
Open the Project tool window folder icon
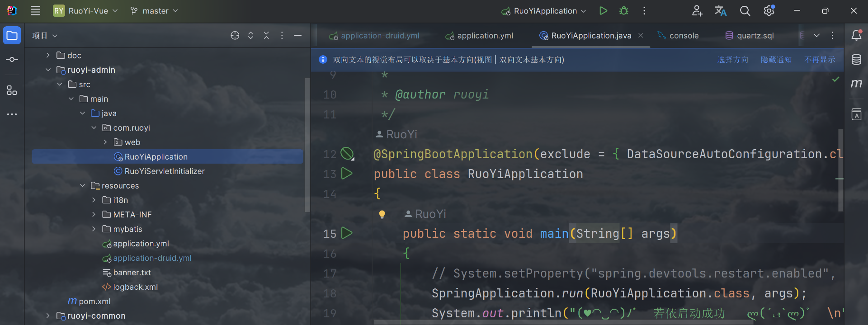click(12, 35)
